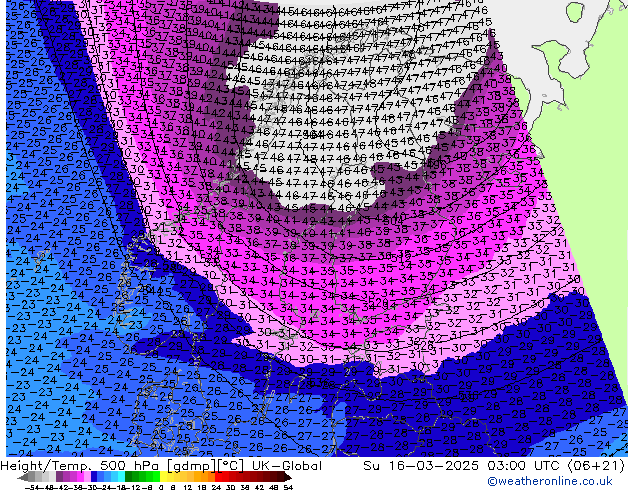Click the 'UK-Global' model label

pos(287,466)
